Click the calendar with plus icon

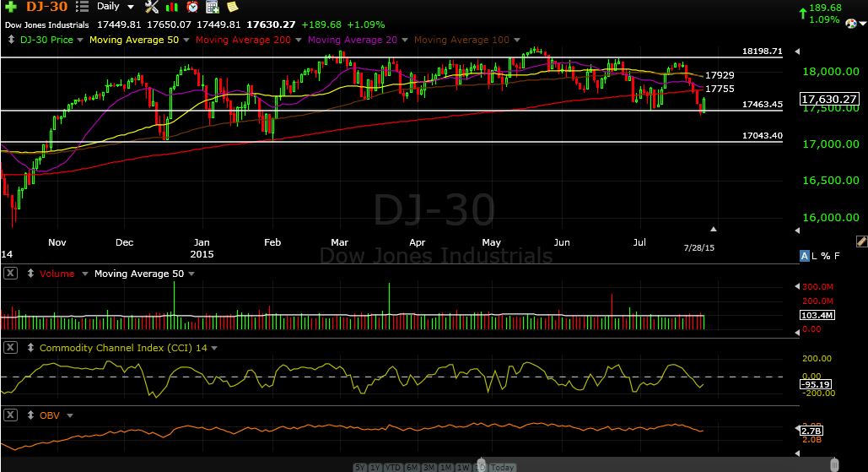pos(212,7)
